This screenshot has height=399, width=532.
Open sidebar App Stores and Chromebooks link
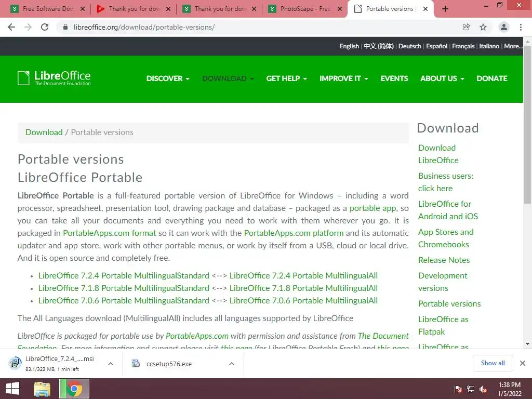(x=446, y=238)
